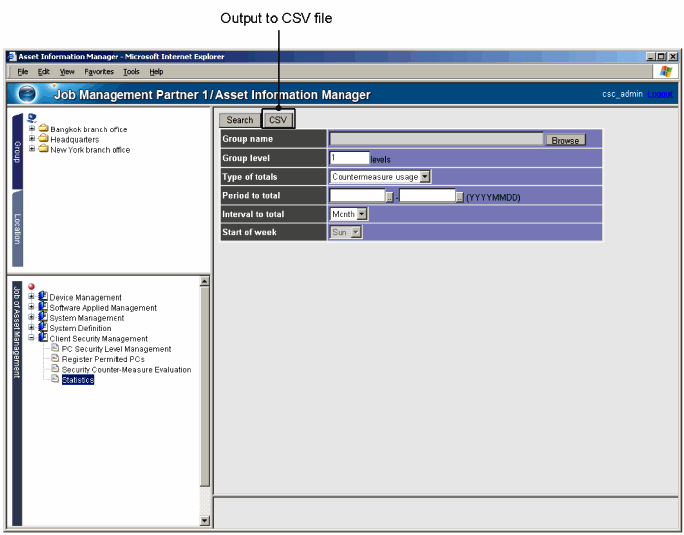The width and height of the screenshot is (684, 535).
Task: Click the Software Applied Management icon
Action: point(43,308)
